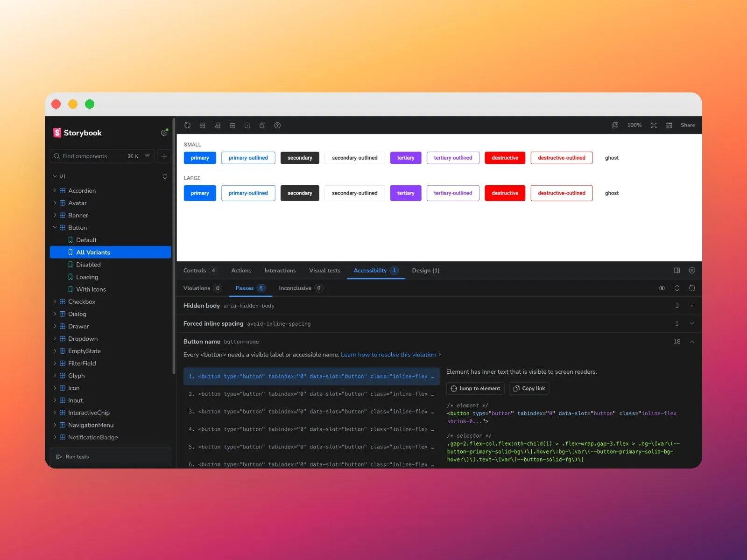The image size is (747, 560).
Task: Click the Find components search field
Action: 102,156
